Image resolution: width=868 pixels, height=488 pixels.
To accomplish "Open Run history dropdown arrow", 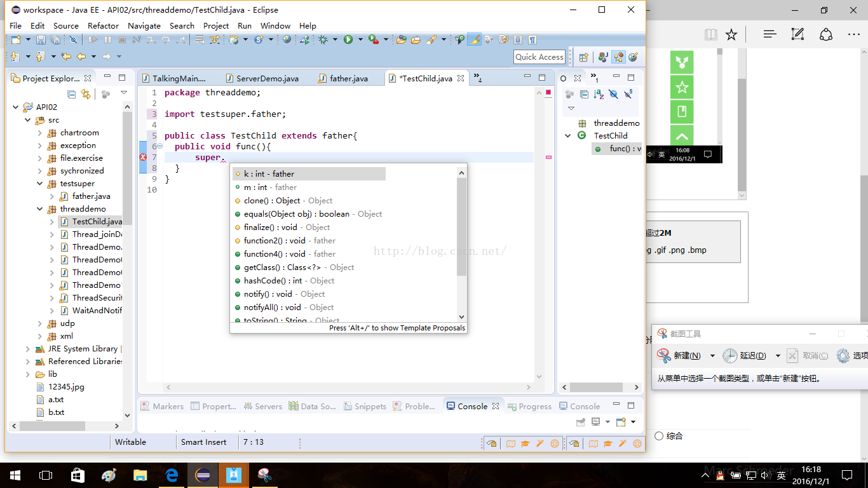I will (360, 39).
